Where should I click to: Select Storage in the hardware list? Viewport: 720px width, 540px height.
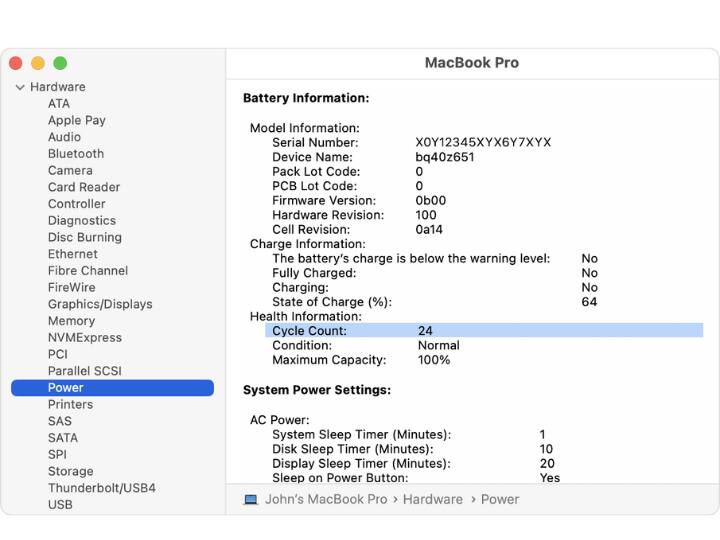(71, 471)
